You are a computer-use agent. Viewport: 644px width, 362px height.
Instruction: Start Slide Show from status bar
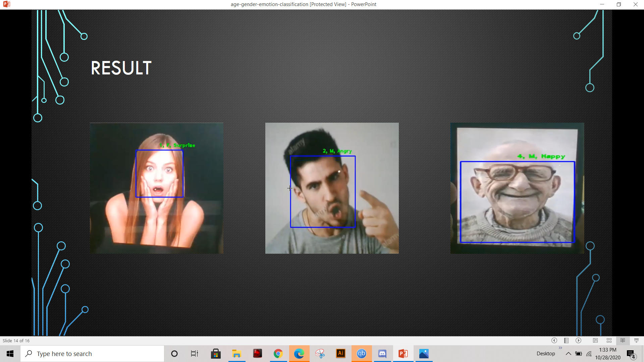pyautogui.click(x=636, y=341)
